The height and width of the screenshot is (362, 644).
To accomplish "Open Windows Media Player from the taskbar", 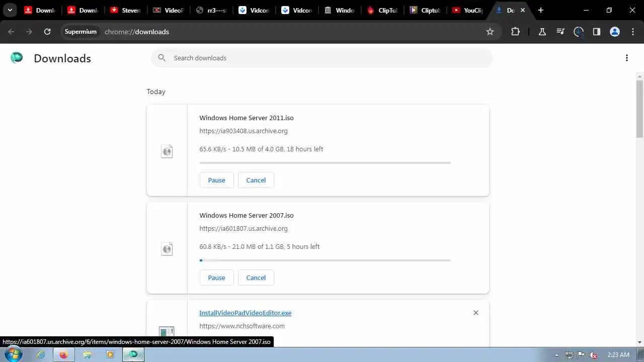I will [x=110, y=354].
